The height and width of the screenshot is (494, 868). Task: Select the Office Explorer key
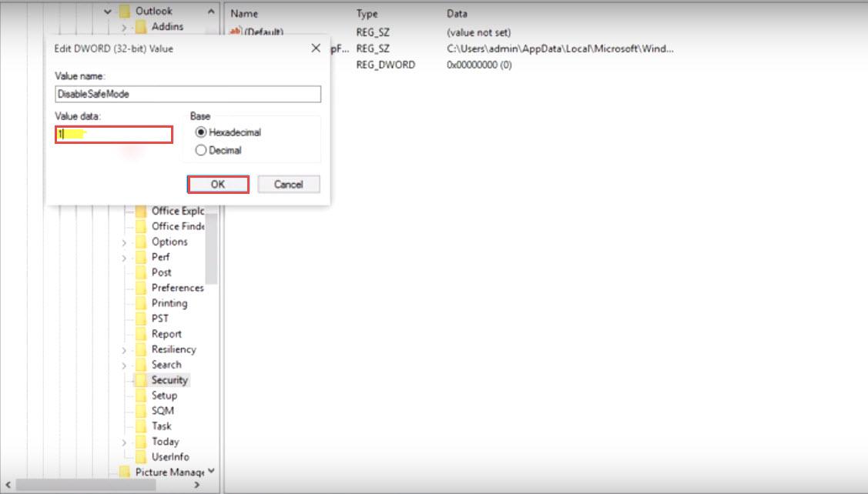click(178, 211)
